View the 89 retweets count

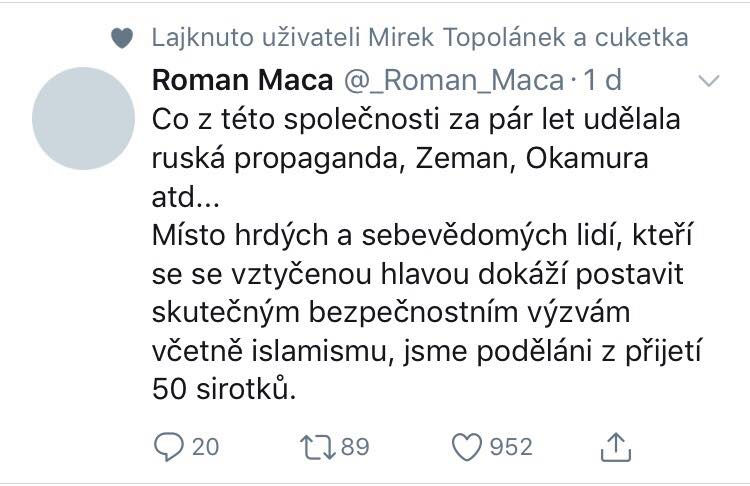pyautogui.click(x=355, y=447)
